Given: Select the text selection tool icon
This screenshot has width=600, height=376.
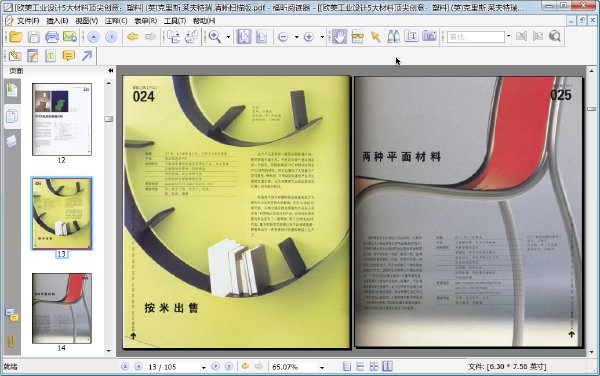Looking at the screenshot, I should [x=411, y=37].
